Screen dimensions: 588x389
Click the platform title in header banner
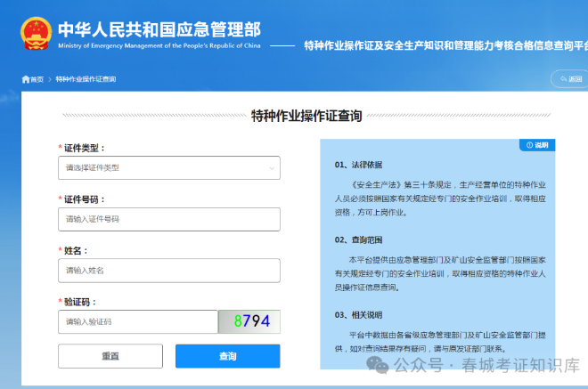[445, 45]
